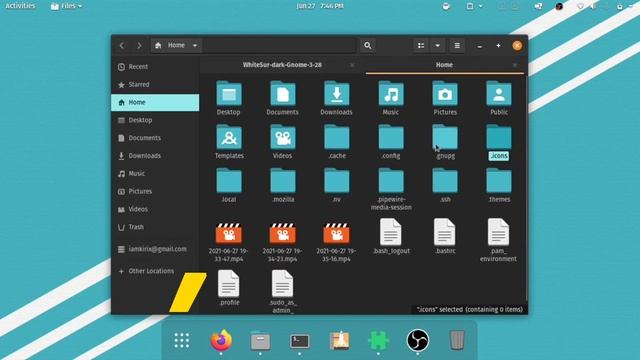The height and width of the screenshot is (360, 640).
Task: Select the .mozilla folder
Action: tap(282, 181)
